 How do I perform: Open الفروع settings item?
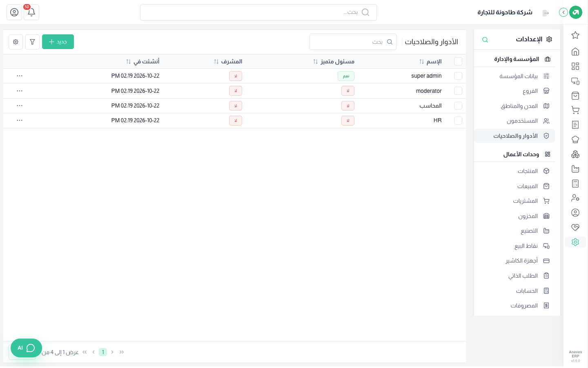tap(514, 91)
